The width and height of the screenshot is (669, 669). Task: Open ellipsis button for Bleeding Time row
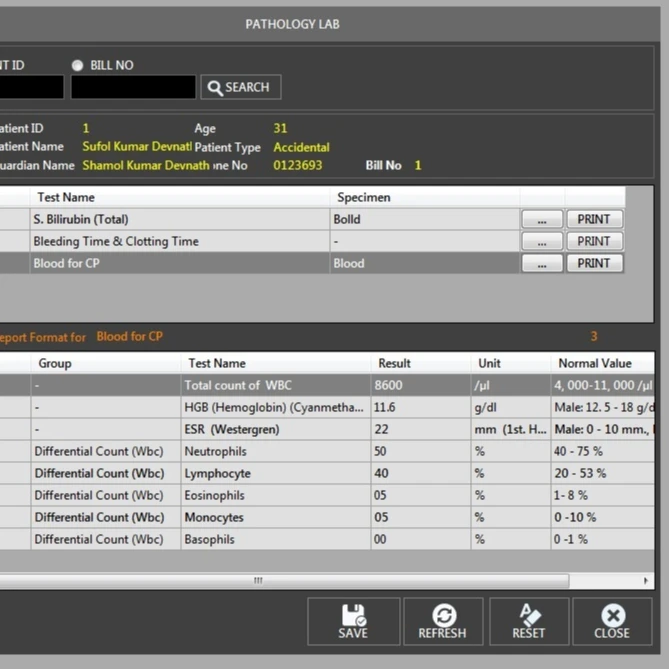click(x=542, y=241)
